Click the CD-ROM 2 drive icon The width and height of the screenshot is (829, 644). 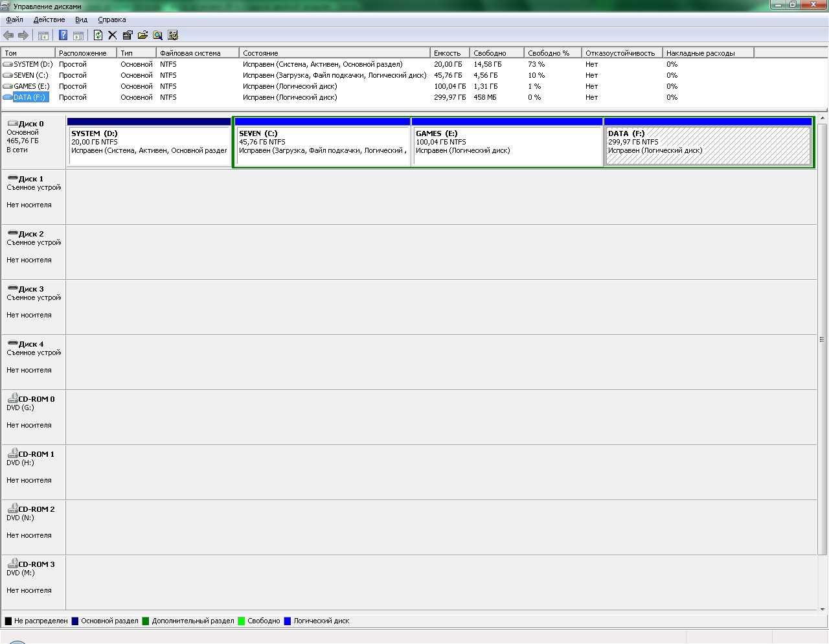pyautogui.click(x=12, y=509)
